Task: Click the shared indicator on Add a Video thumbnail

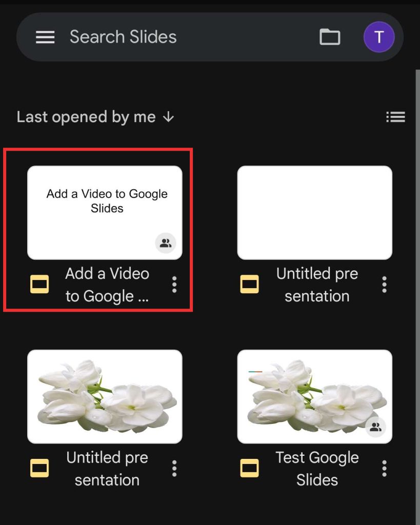Action: point(165,243)
